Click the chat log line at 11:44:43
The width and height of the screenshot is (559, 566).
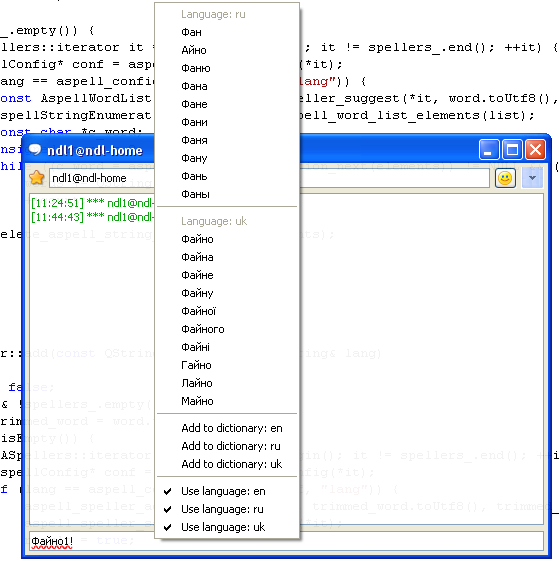93,217
